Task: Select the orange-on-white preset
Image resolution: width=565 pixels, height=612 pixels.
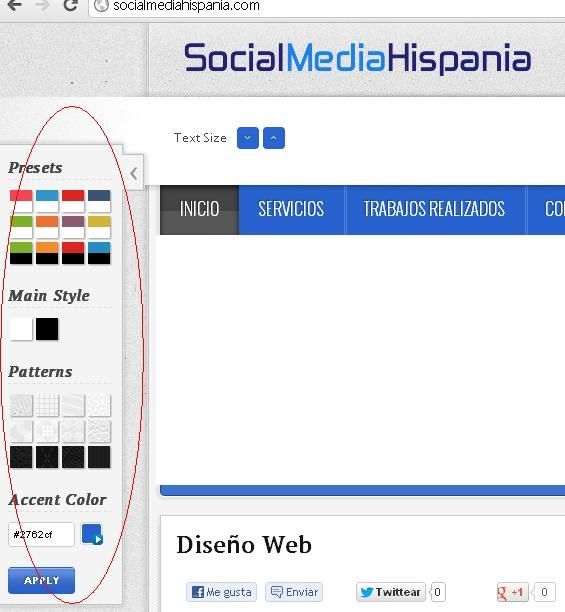Action: click(47, 227)
